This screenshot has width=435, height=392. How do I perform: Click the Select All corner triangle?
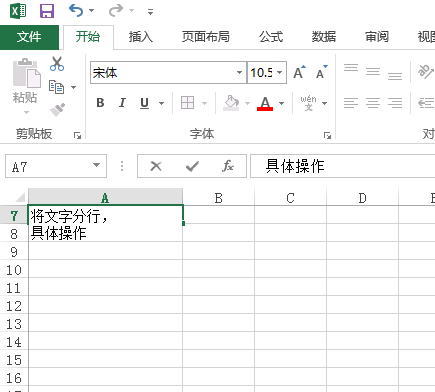pos(19,197)
